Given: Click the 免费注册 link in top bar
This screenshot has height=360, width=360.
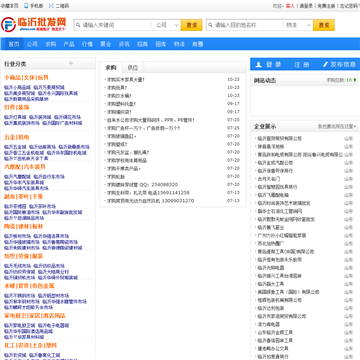Looking at the screenshot, I should [326, 6].
